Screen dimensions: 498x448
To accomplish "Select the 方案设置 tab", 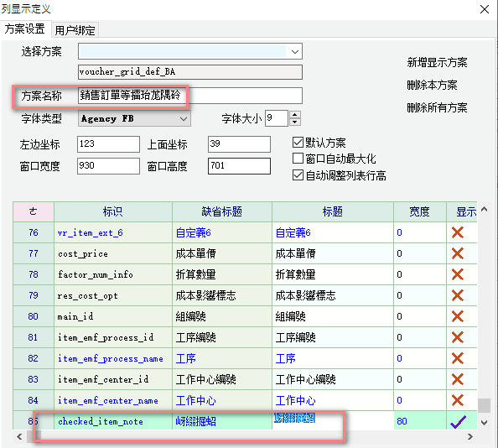I will (x=25, y=29).
